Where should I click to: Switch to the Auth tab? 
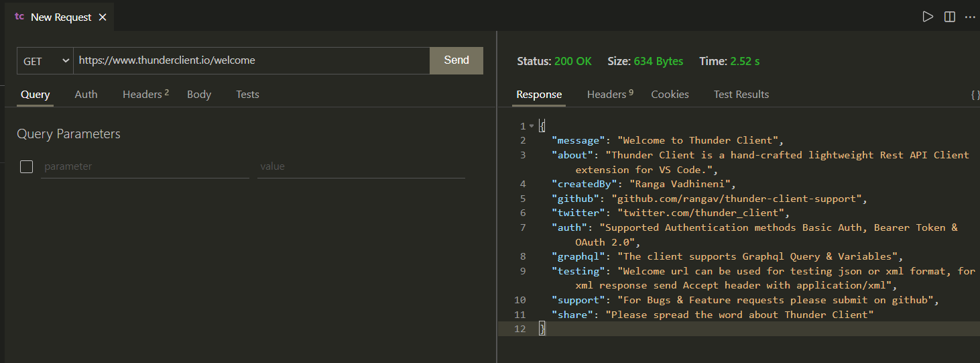pos(86,95)
